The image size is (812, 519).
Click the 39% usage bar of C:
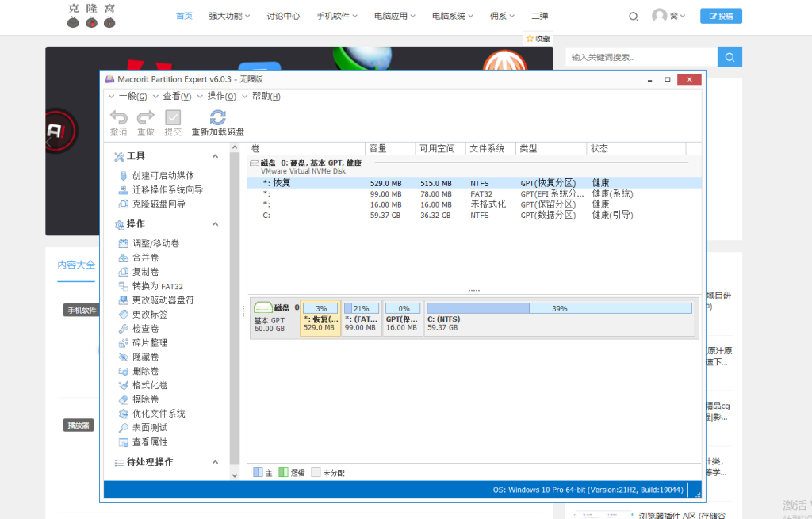(559, 308)
